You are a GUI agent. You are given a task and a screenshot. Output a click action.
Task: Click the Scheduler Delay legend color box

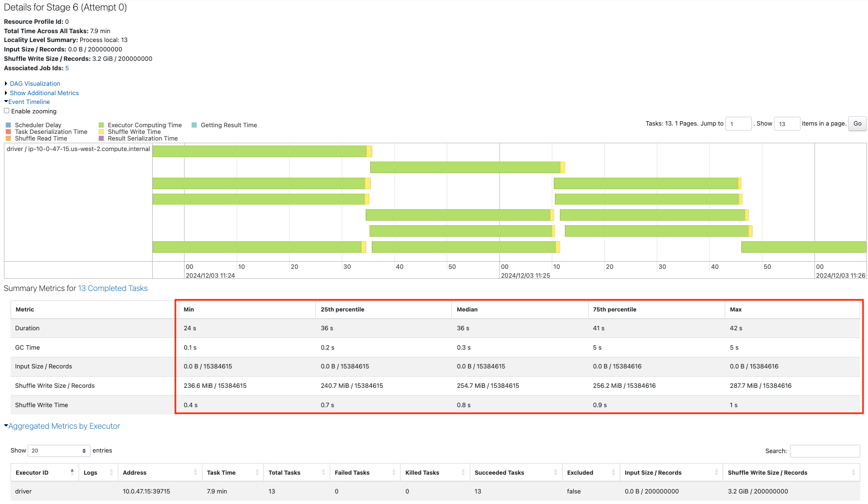click(x=8, y=125)
